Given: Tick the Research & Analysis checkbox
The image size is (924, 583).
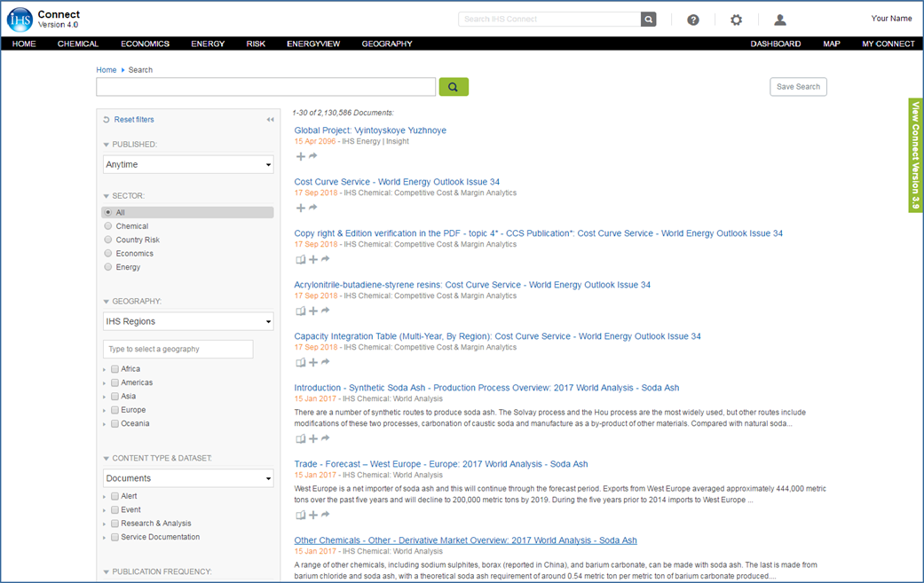Looking at the screenshot, I should (115, 524).
